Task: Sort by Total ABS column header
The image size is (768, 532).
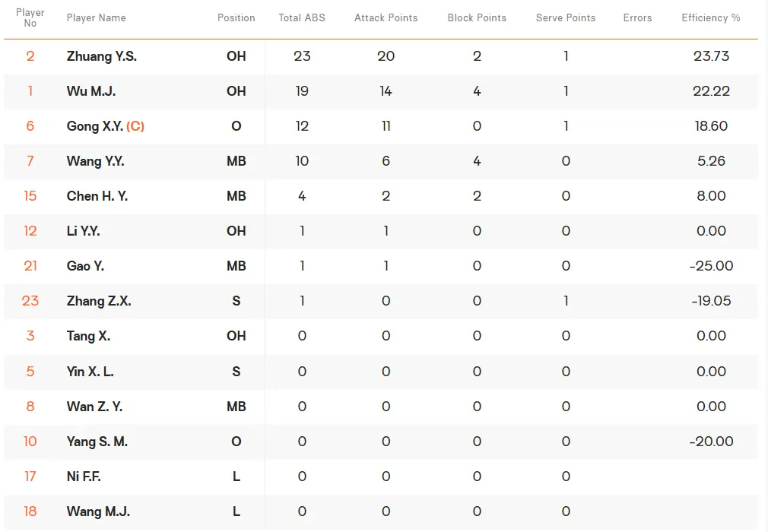Action: pos(302,17)
